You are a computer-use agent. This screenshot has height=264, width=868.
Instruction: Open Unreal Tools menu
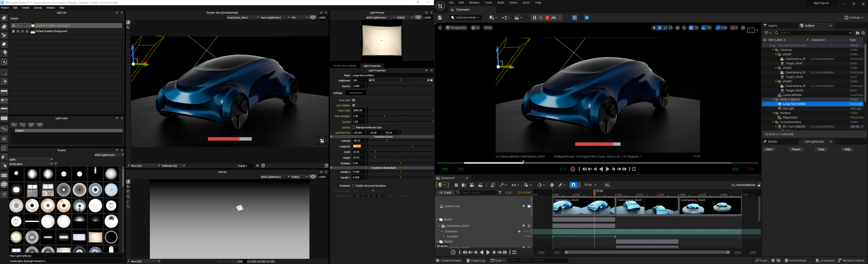point(488,3)
